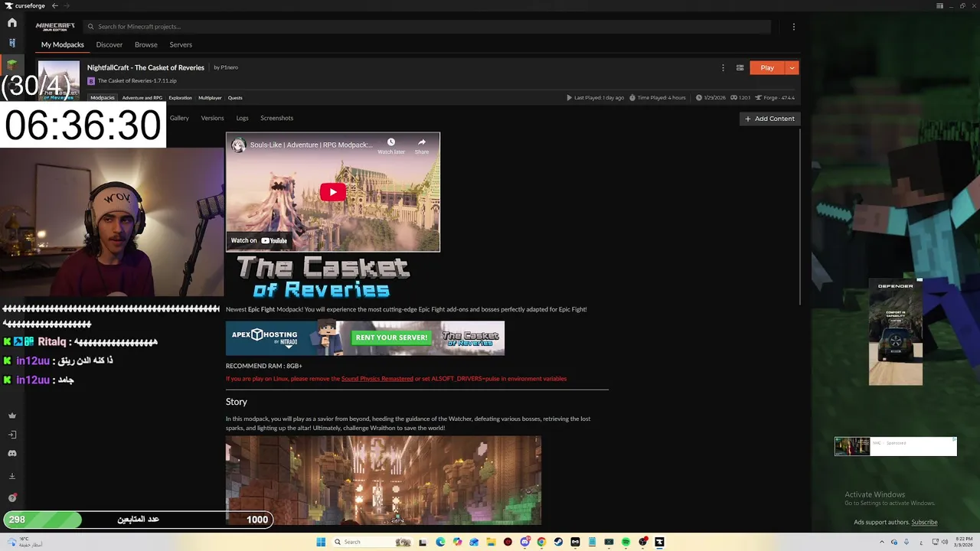Viewport: 980px width, 551px height.
Task: Click the sign-in door icon in the sidebar
Action: [x=12, y=435]
